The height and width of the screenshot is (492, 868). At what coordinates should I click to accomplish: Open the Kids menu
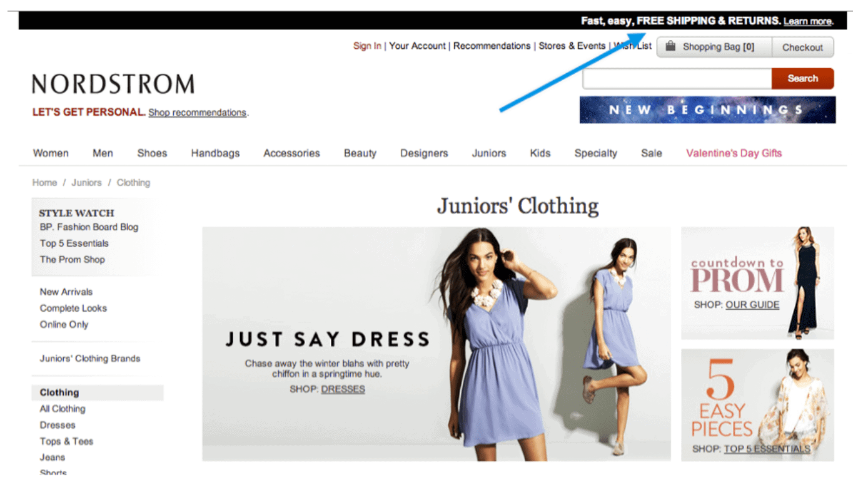(x=540, y=153)
